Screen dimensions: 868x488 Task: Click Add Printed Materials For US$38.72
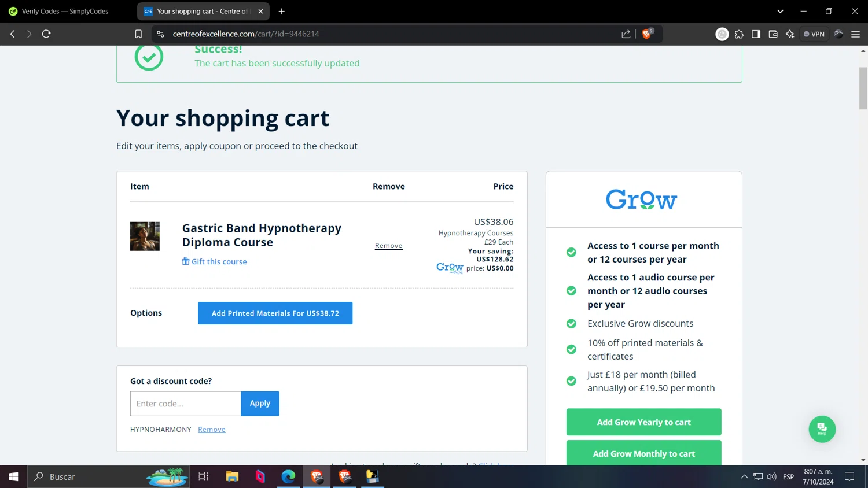[275, 313]
